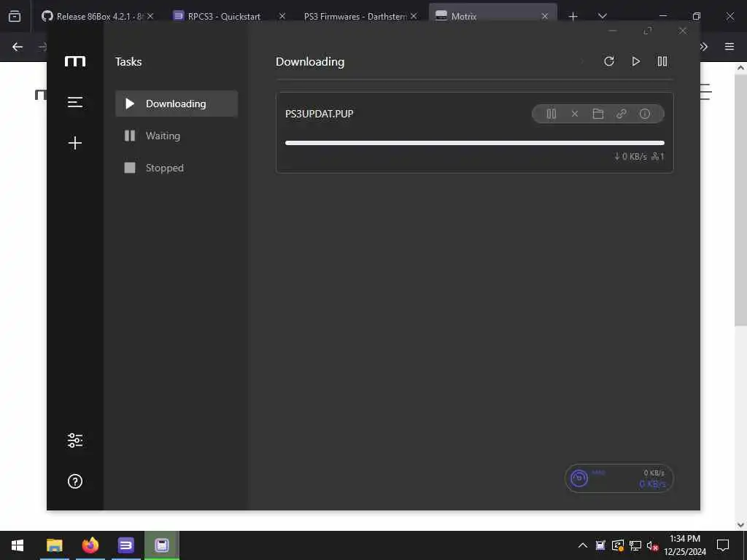Image resolution: width=747 pixels, height=560 pixels.
Task: Resume all tasks with play icon
Action: point(635,61)
